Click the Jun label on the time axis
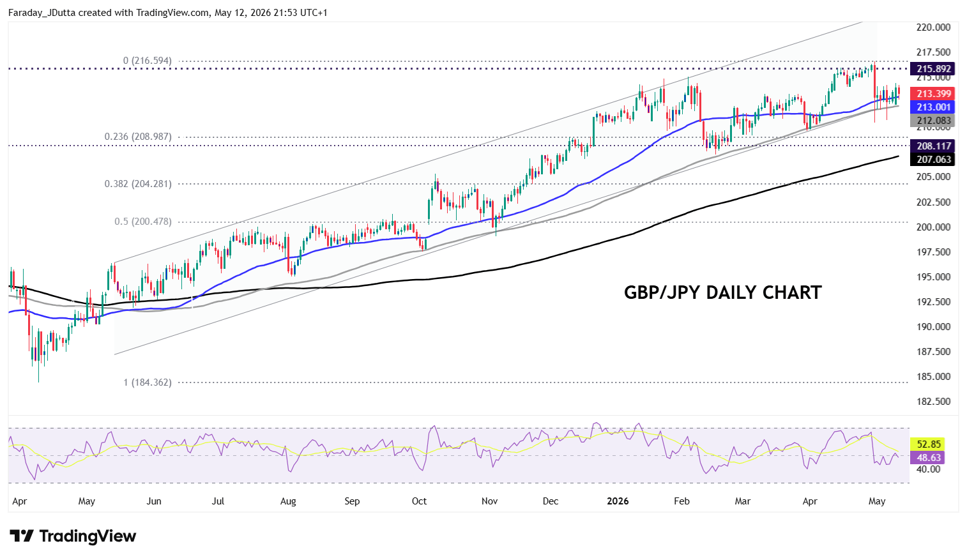This screenshot has height=560, width=967. point(154,501)
